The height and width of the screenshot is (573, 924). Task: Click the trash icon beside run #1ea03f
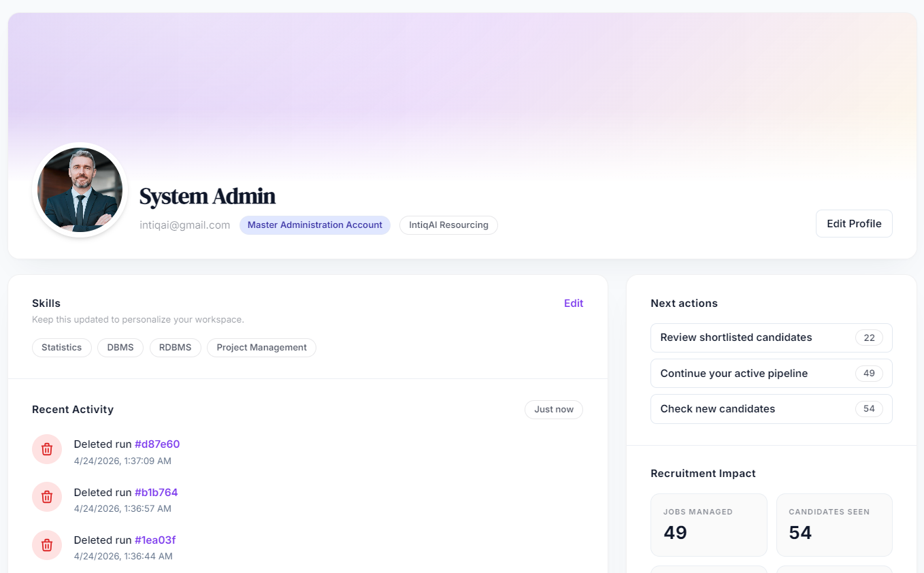coord(47,545)
